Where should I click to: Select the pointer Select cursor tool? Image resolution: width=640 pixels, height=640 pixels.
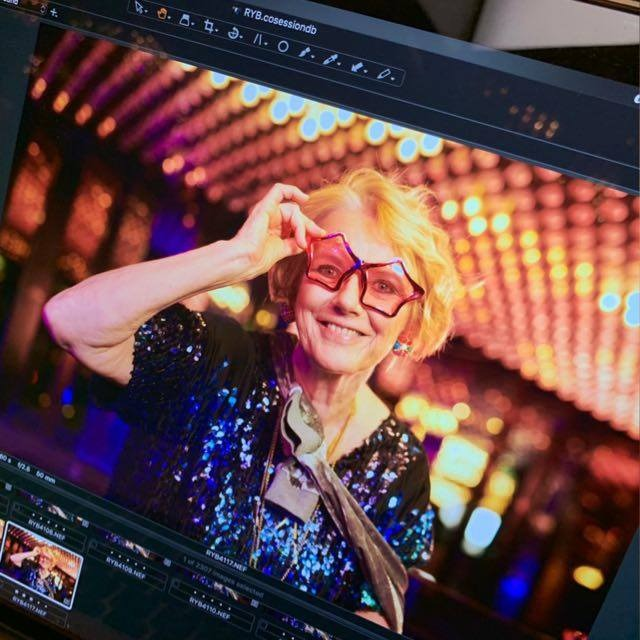coord(139,7)
